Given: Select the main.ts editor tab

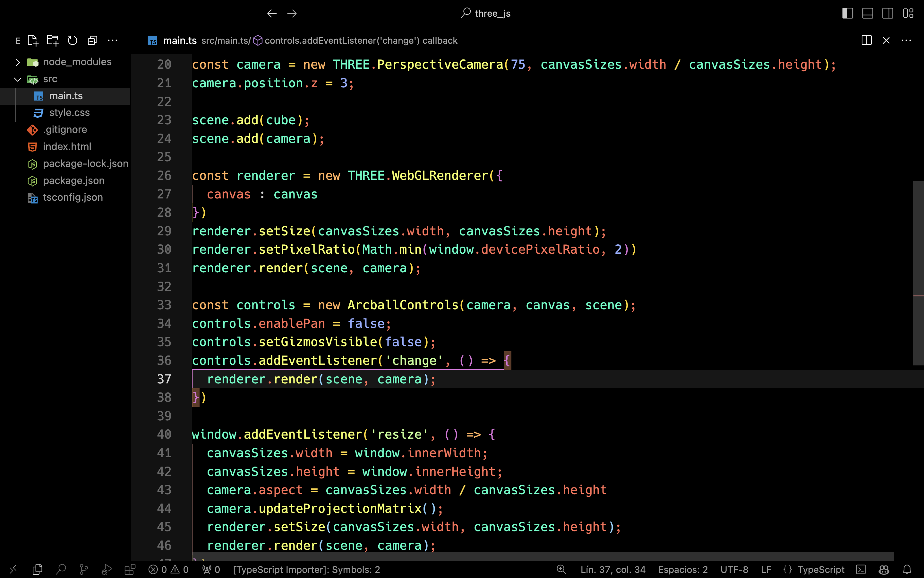Looking at the screenshot, I should 180,40.
